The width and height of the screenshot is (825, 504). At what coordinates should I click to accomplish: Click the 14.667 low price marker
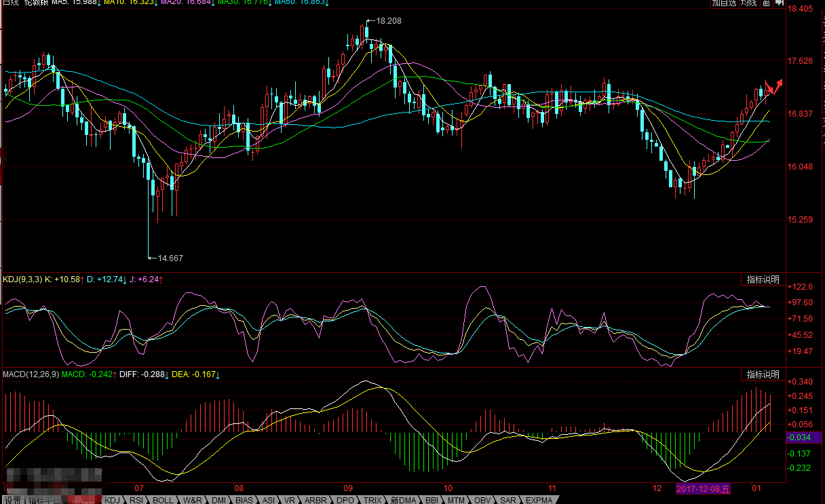[170, 258]
